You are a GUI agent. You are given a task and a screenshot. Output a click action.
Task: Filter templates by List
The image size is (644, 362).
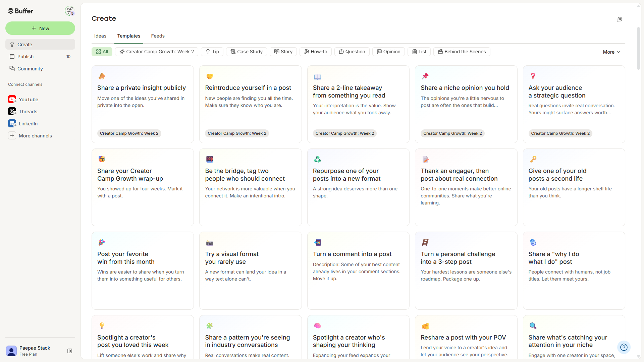419,52
